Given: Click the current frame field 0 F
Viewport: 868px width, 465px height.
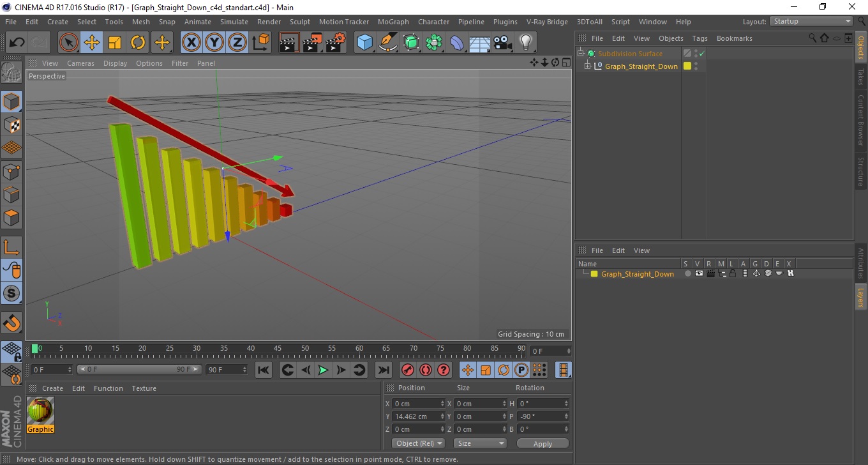Looking at the screenshot, I should pos(551,351).
